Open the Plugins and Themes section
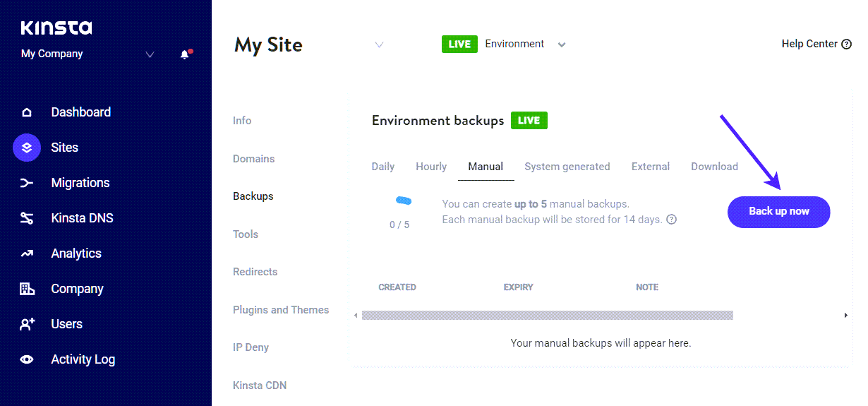The width and height of the screenshot is (868, 406). click(x=281, y=310)
